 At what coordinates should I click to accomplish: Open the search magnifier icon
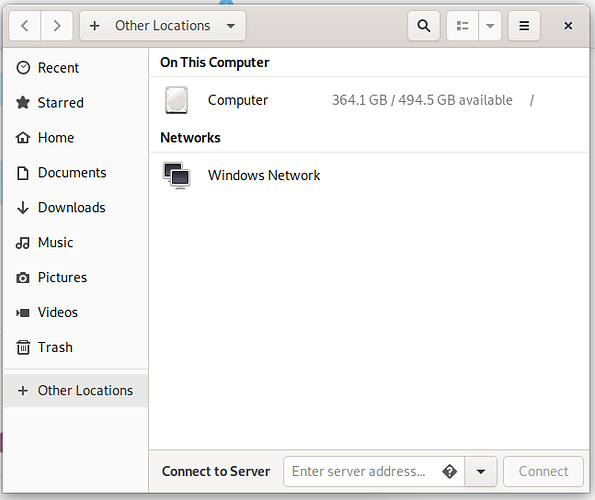click(423, 26)
